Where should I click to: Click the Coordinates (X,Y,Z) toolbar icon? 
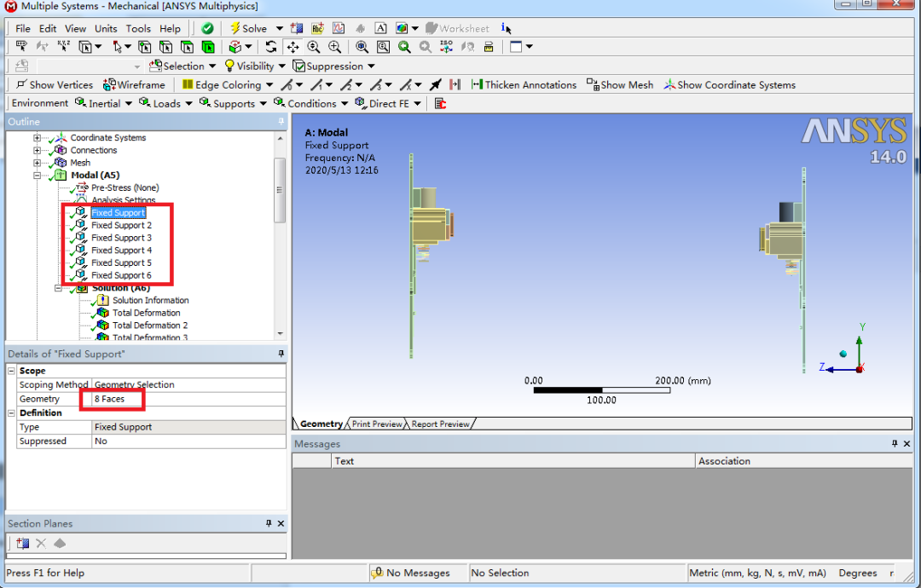coord(63,47)
